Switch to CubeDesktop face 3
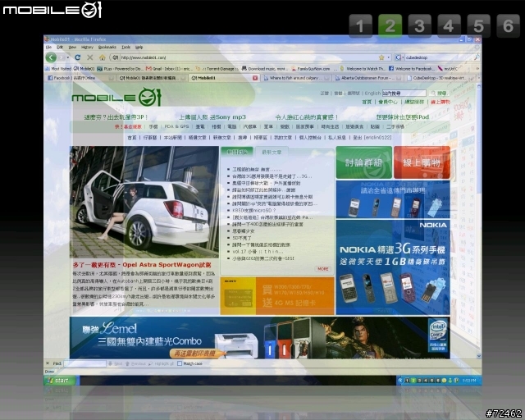The image size is (525, 420). pyautogui.click(x=419, y=25)
